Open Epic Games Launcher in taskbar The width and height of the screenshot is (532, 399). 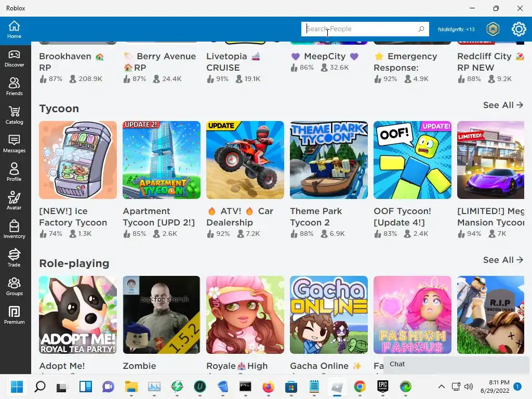(383, 386)
